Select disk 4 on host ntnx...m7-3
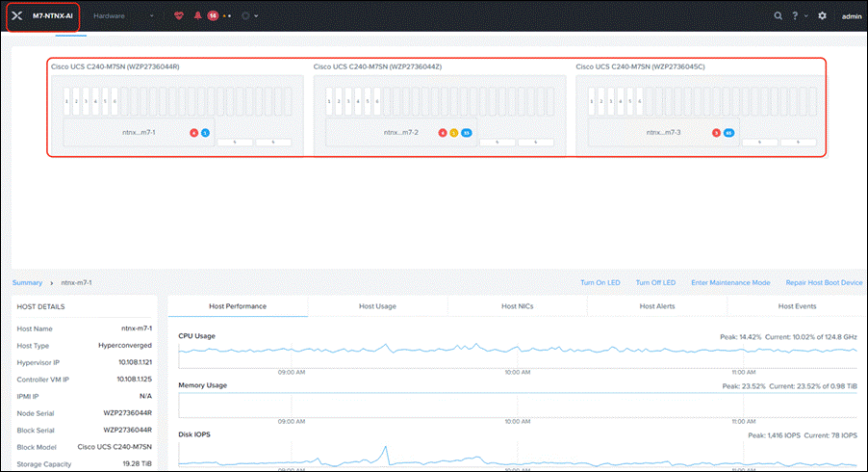This screenshot has width=868, height=472. [621, 101]
